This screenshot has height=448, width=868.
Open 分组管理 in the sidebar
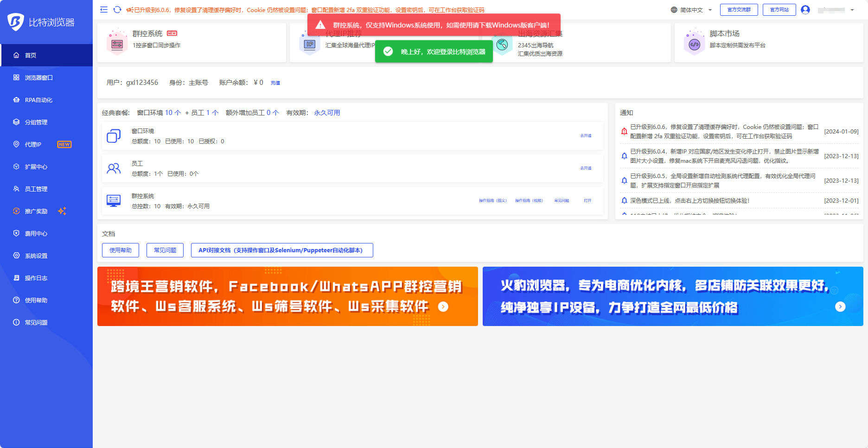46,122
